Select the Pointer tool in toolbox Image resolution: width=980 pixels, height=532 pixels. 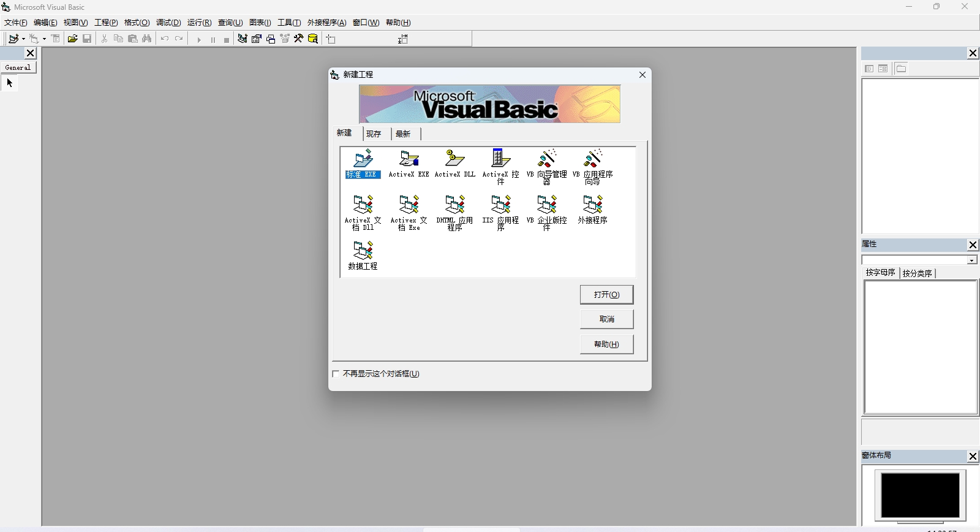coord(9,83)
